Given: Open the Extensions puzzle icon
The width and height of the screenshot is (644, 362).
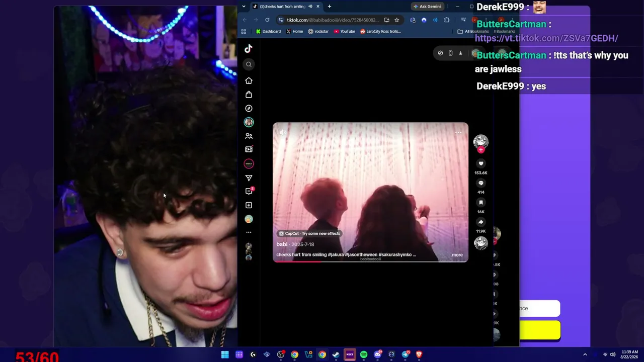Looking at the screenshot, I should (447, 20).
